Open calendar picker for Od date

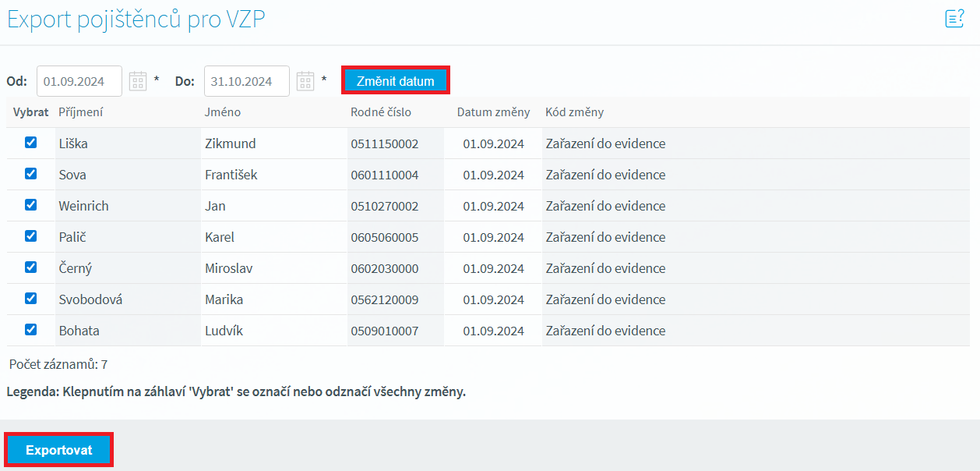(x=138, y=81)
